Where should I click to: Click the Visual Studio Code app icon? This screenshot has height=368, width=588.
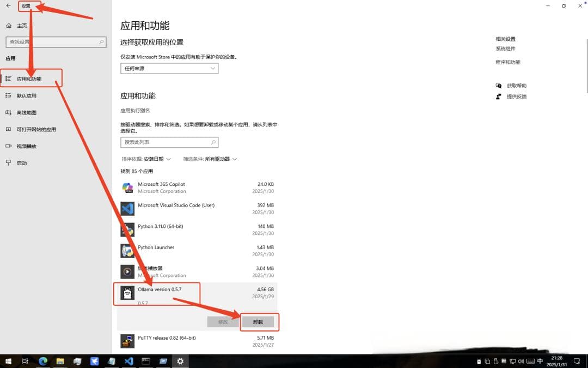click(x=127, y=209)
